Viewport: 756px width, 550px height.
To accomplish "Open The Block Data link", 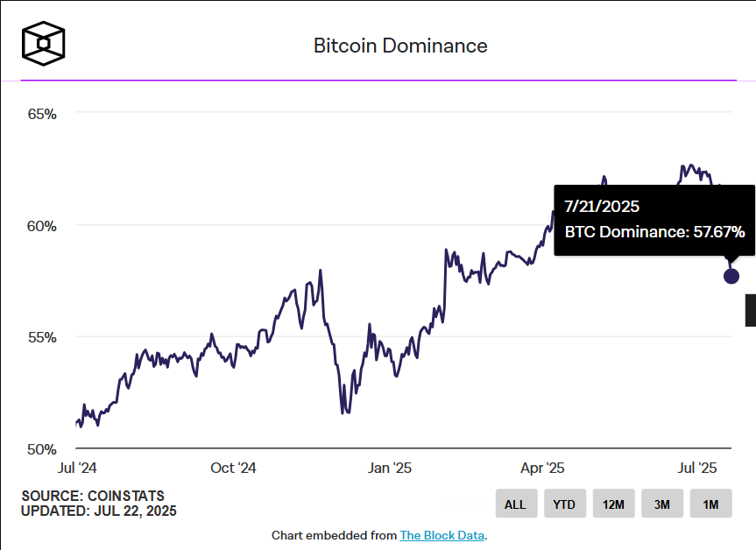I will click(x=442, y=535).
